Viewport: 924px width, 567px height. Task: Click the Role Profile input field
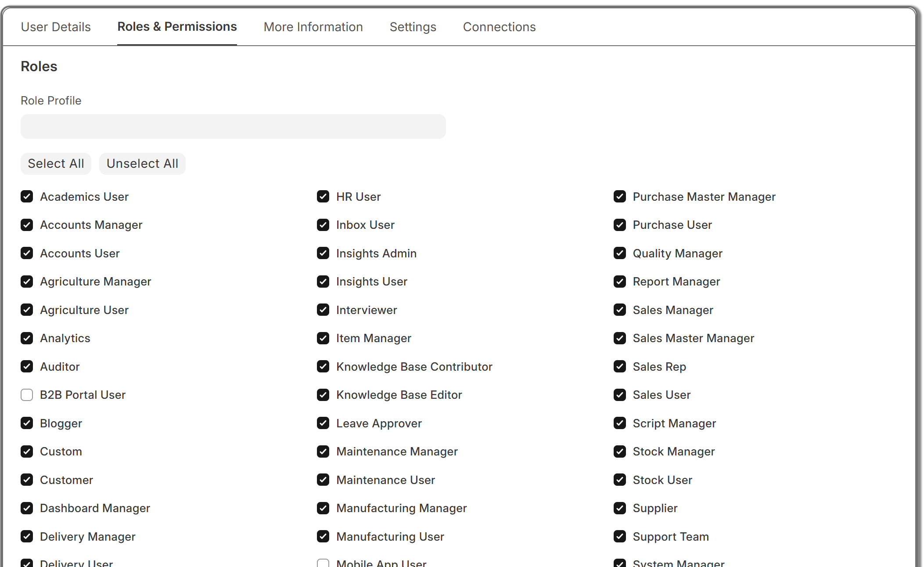pyautogui.click(x=233, y=126)
